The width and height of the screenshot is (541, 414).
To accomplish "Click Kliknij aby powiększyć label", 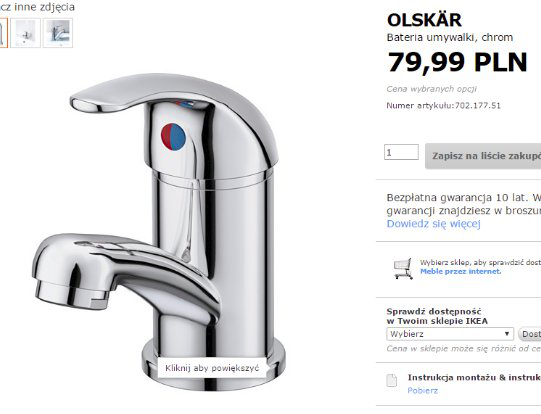I will (212, 368).
